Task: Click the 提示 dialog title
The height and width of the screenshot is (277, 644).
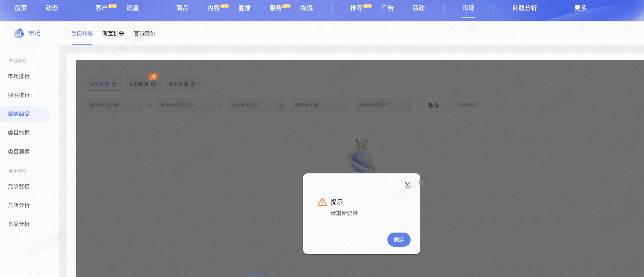Action: [x=336, y=202]
